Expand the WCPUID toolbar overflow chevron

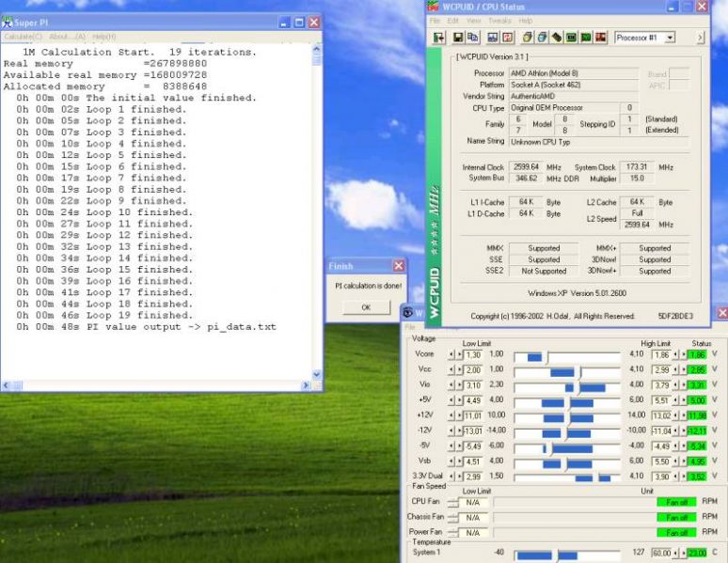700,38
